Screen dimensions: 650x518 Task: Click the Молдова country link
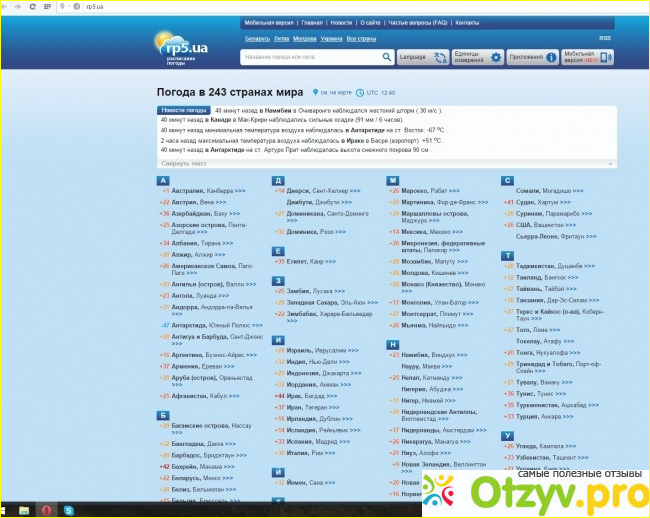pyautogui.click(x=305, y=39)
